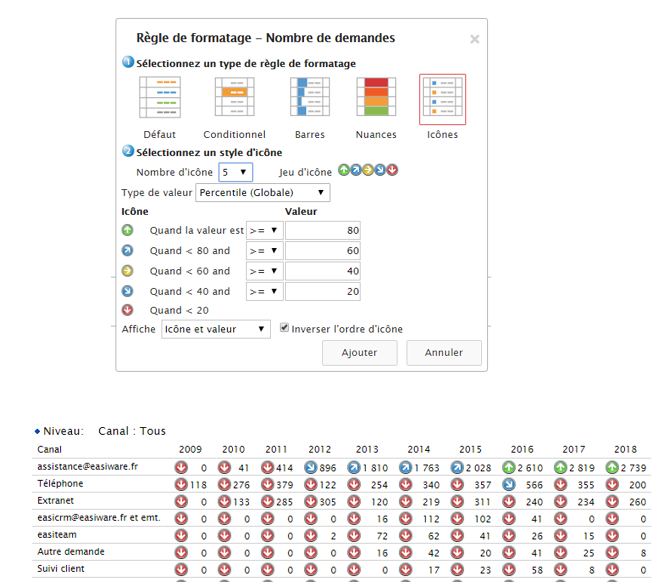Click the value field containing 80
The image size is (662, 588).
point(323,230)
